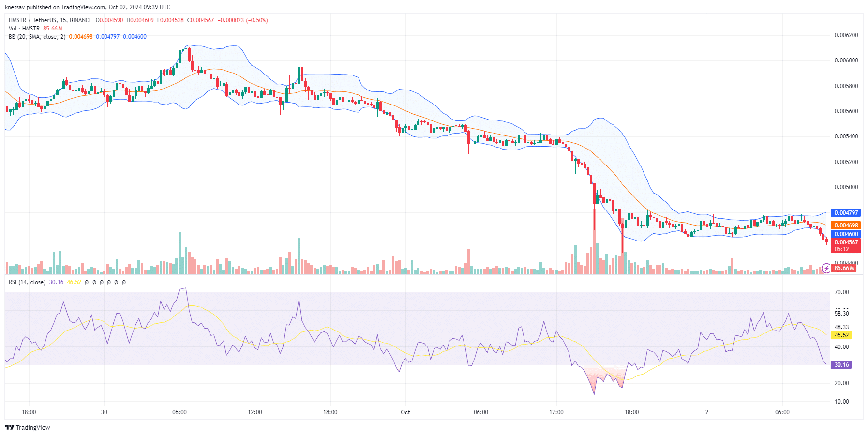Click the high value H0.004609
The image size is (868, 436).
coord(140,20)
